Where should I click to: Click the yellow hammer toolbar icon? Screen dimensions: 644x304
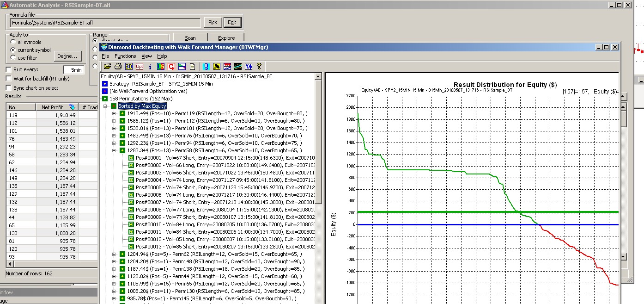(x=217, y=67)
